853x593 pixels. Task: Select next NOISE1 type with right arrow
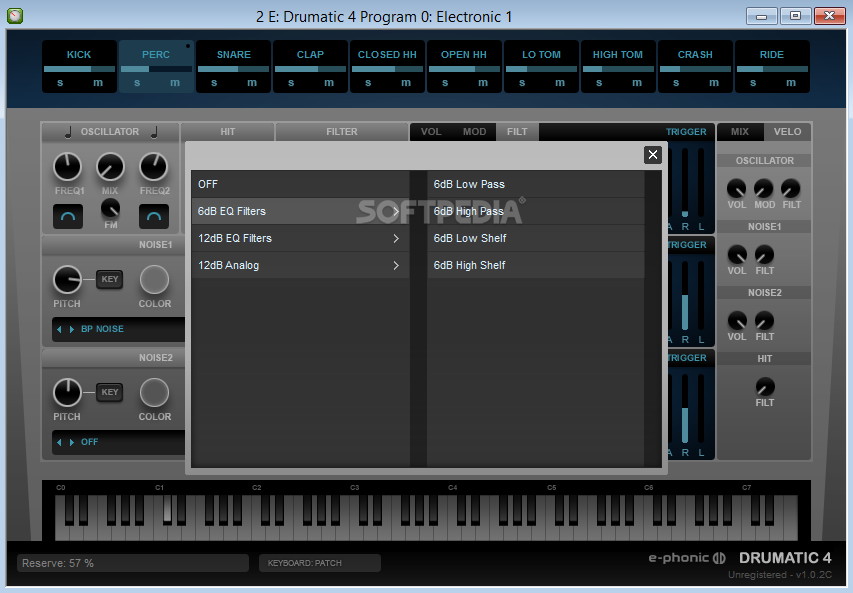pyautogui.click(x=71, y=329)
